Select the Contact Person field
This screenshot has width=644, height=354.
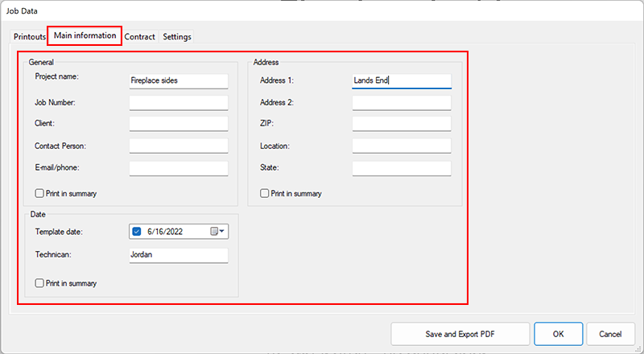click(x=179, y=146)
